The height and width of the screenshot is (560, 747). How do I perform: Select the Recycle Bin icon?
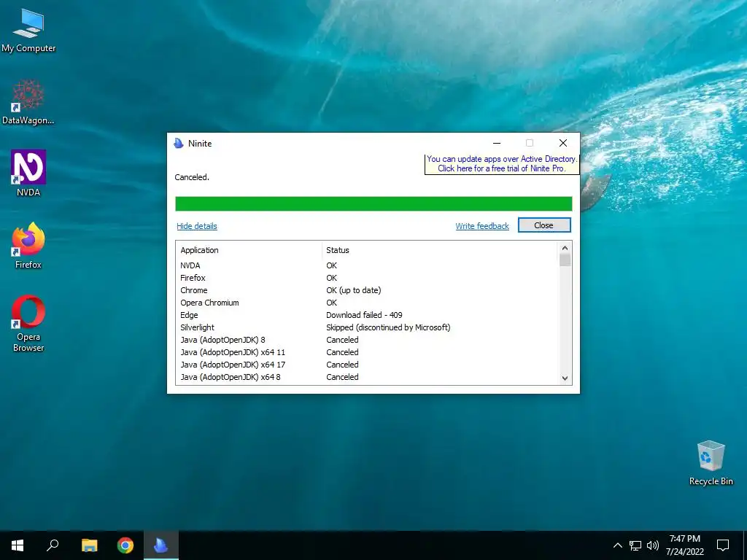pos(711,463)
